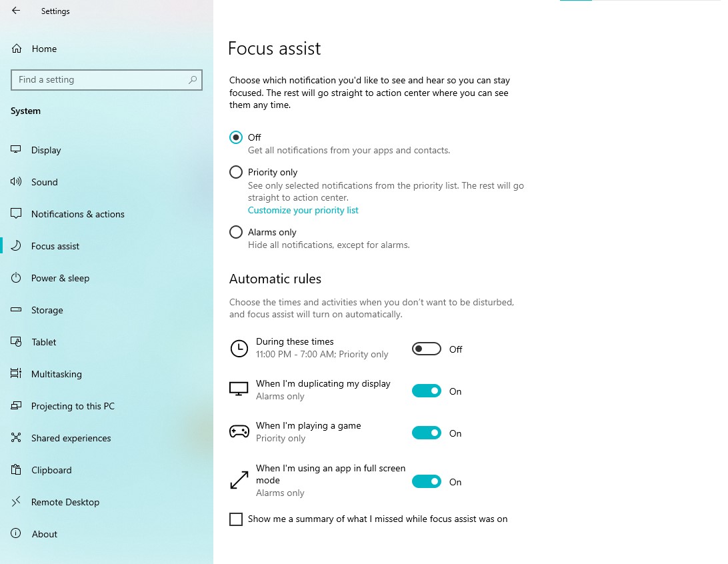Image resolution: width=728 pixels, height=564 pixels.
Task: Click the Home house icon
Action: [17, 49]
